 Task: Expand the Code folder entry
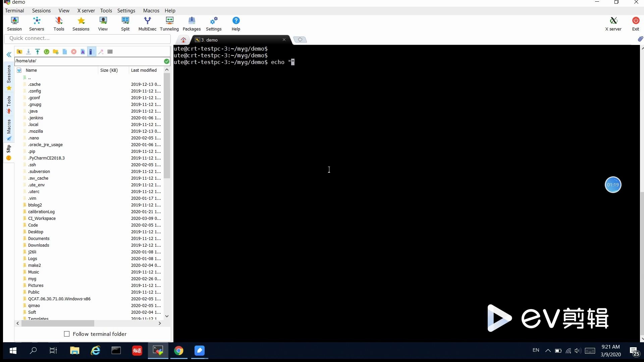pos(33,225)
